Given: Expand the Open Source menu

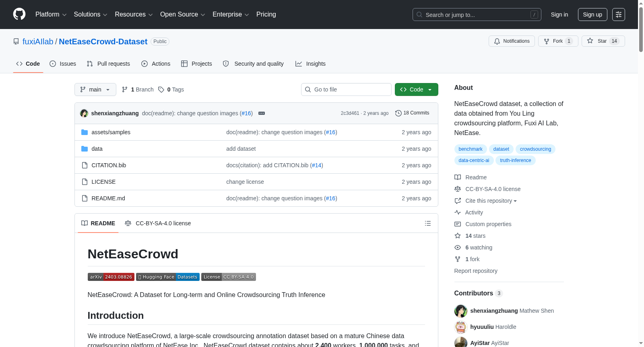Looking at the screenshot, I should click(x=183, y=15).
